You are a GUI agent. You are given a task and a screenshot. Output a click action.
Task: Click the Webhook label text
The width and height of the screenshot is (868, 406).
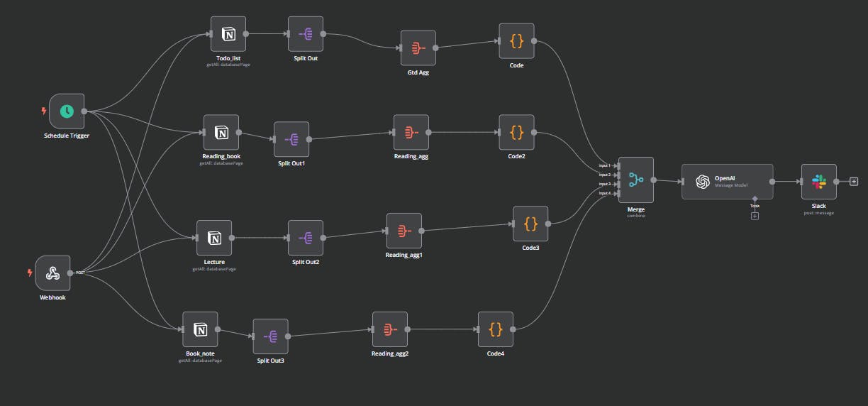tap(52, 297)
